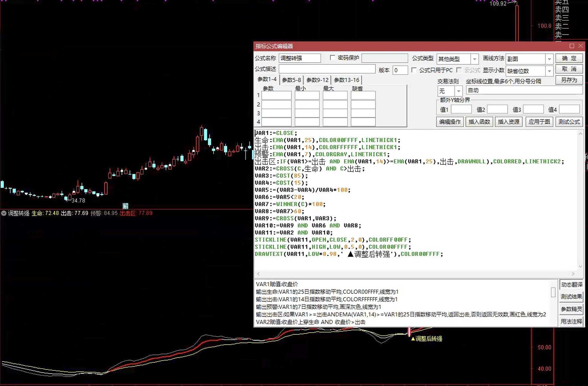Screen dimensions: 588x386
Task: Click the 版本 version number field
Action: coord(400,70)
